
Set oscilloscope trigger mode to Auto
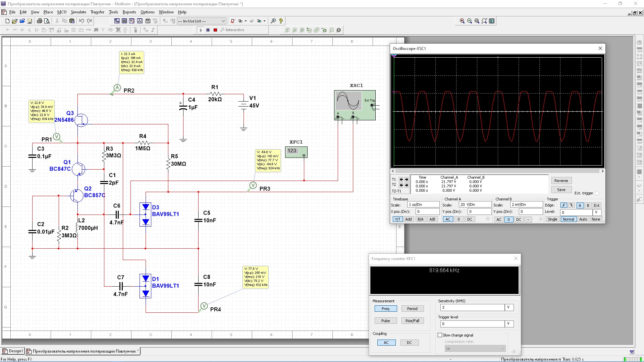click(583, 219)
